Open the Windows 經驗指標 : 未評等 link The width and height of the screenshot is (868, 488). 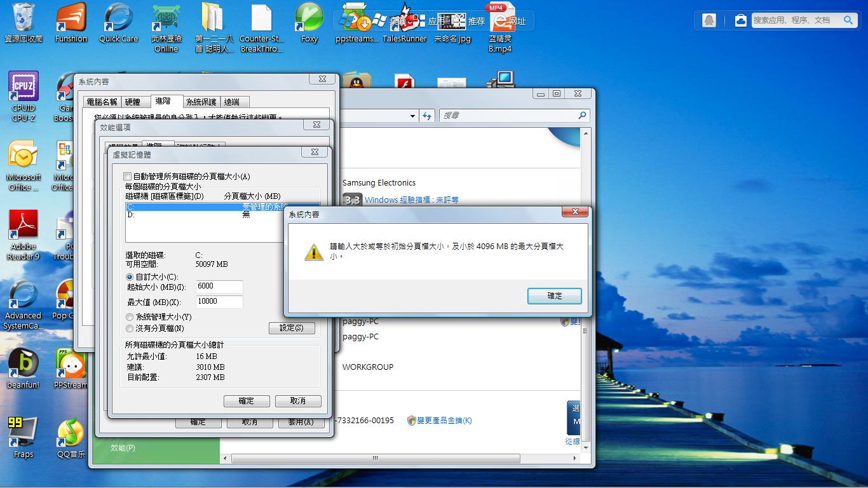pyautogui.click(x=412, y=200)
